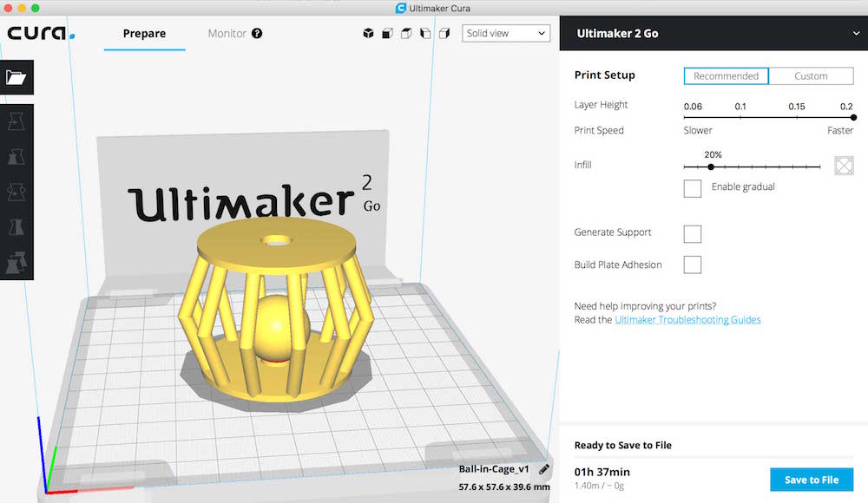Set layer height to 0.1 on slider
The height and width of the screenshot is (503, 868).
[740, 117]
